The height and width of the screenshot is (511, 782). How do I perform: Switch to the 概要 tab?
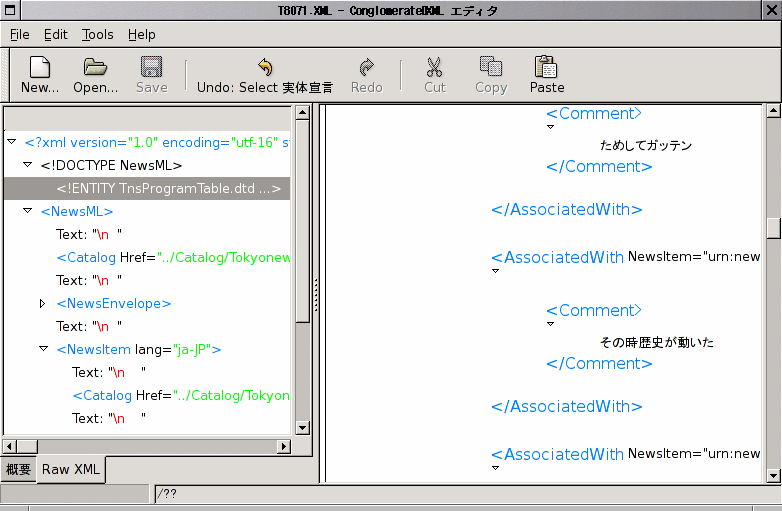tap(18, 469)
